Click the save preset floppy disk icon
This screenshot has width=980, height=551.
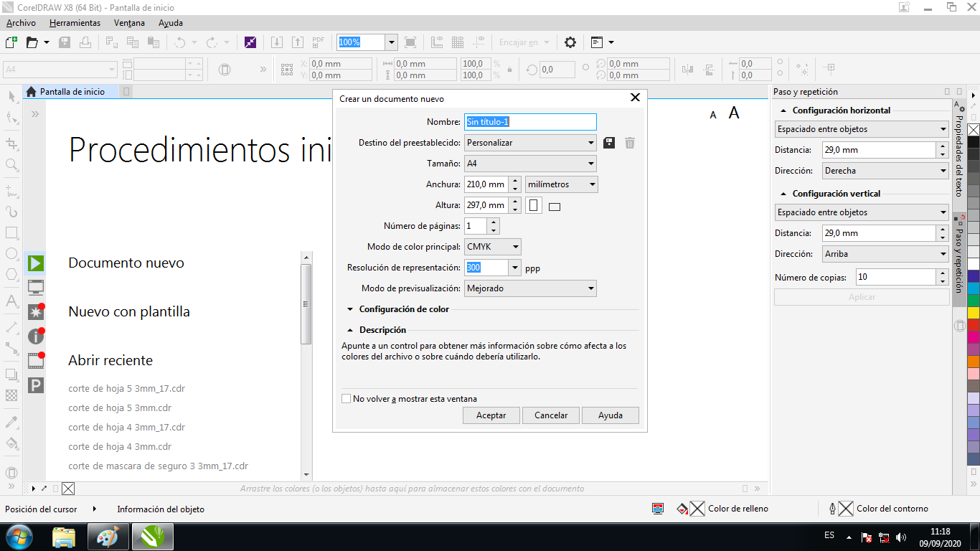coord(609,143)
